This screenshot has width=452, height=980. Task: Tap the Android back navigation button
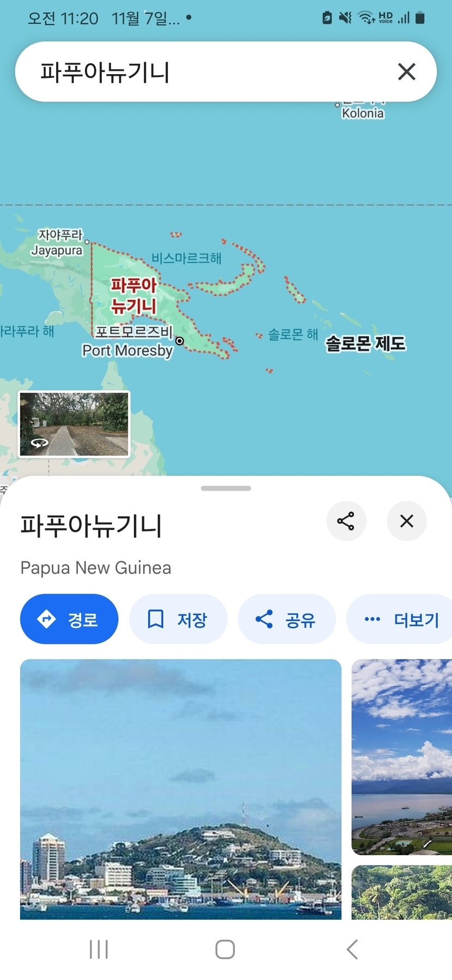click(x=352, y=949)
